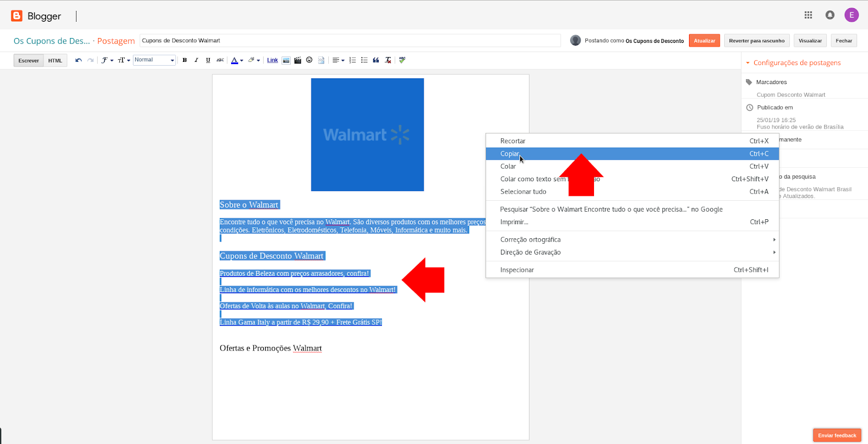Switch to Escrever compose mode
The height and width of the screenshot is (444, 868).
tap(29, 60)
